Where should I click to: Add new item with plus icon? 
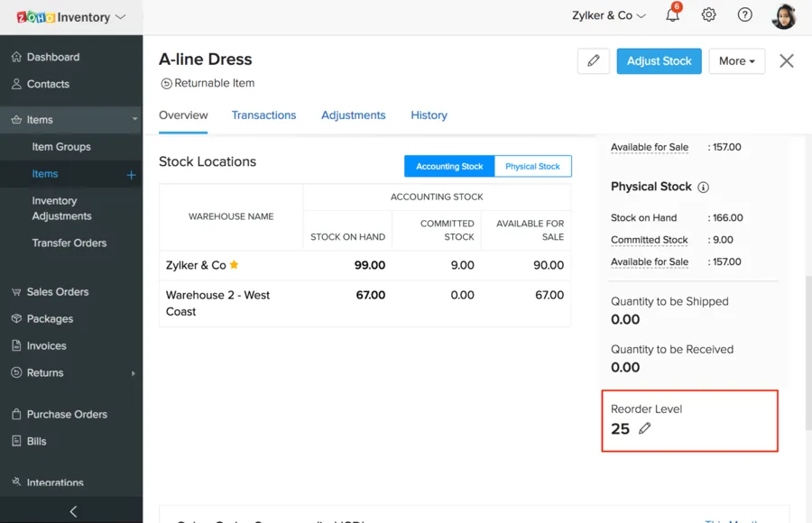coord(131,175)
